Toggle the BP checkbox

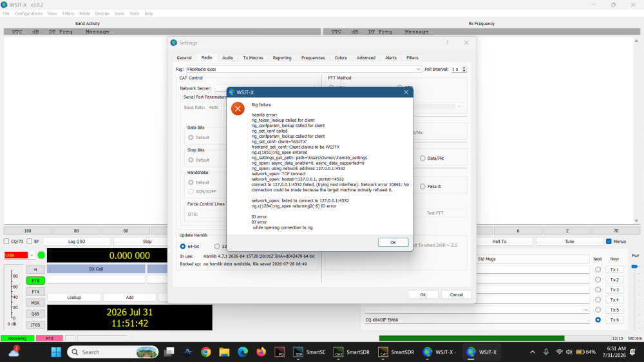pyautogui.click(x=30, y=242)
